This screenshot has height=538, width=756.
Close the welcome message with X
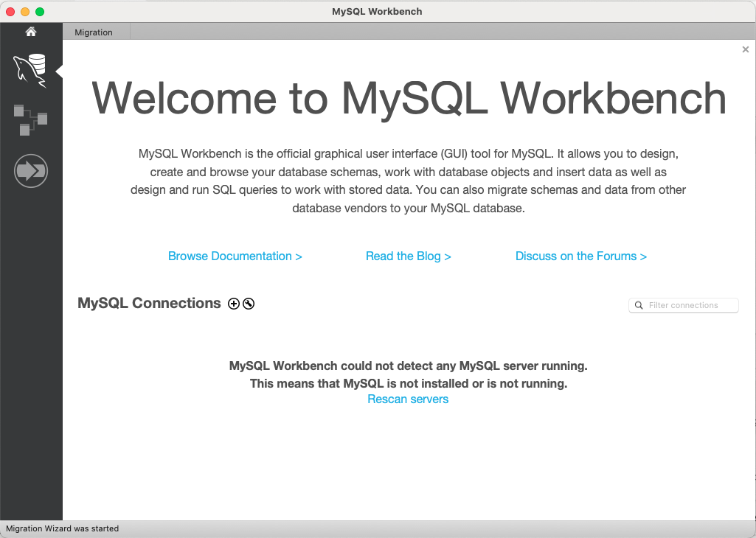tap(746, 49)
